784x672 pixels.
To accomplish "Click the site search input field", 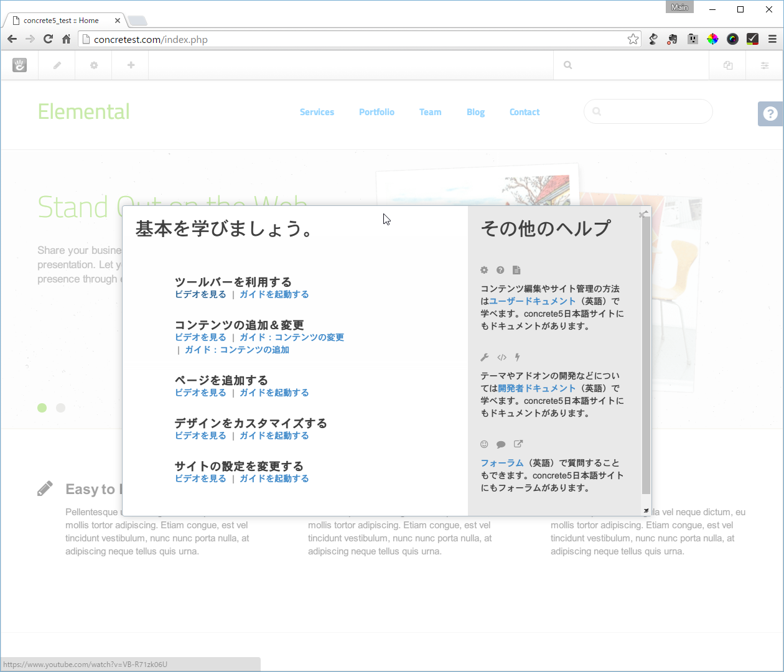I will (648, 111).
